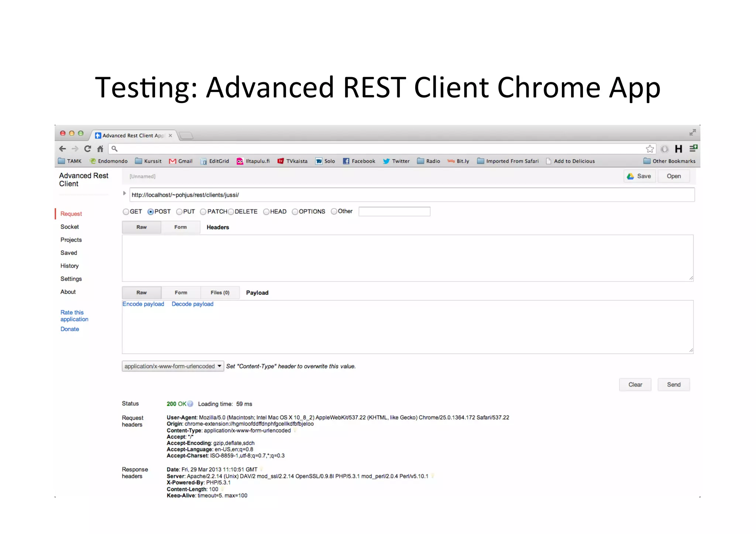Open the home page via the house icon
Screen dimensions: 756x534
pos(100,149)
